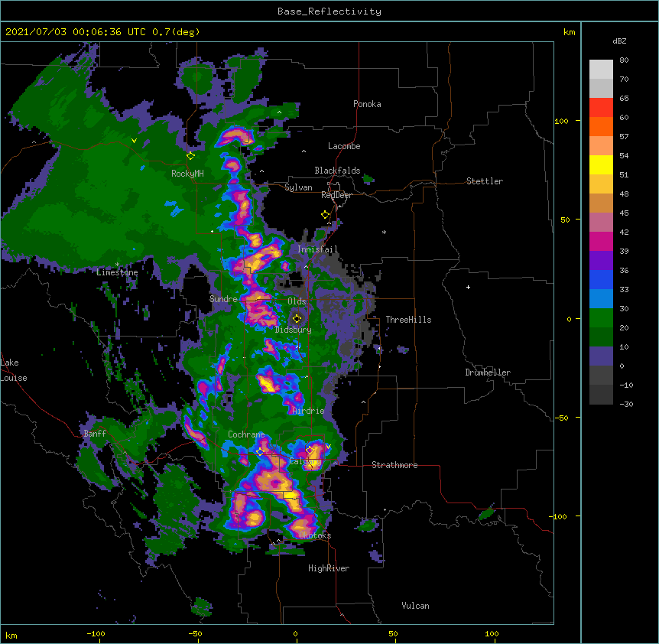659x644 pixels.
Task: Click the Didsbury city label
Action: (294, 330)
